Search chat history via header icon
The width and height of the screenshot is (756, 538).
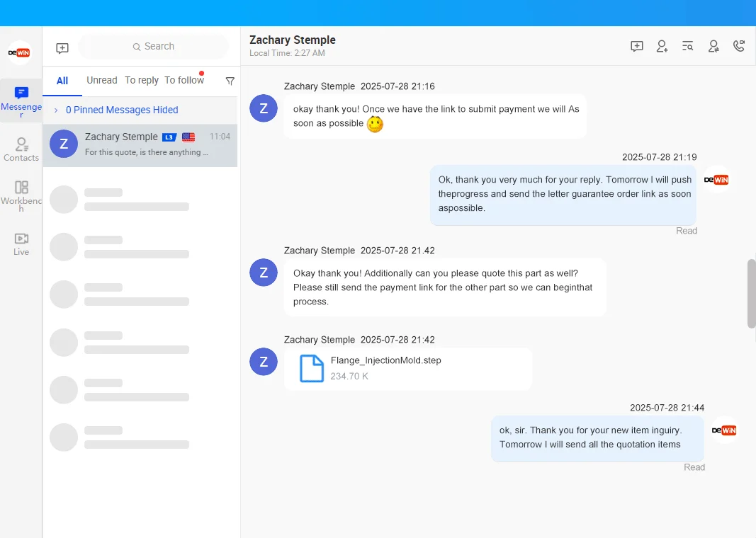pos(687,46)
